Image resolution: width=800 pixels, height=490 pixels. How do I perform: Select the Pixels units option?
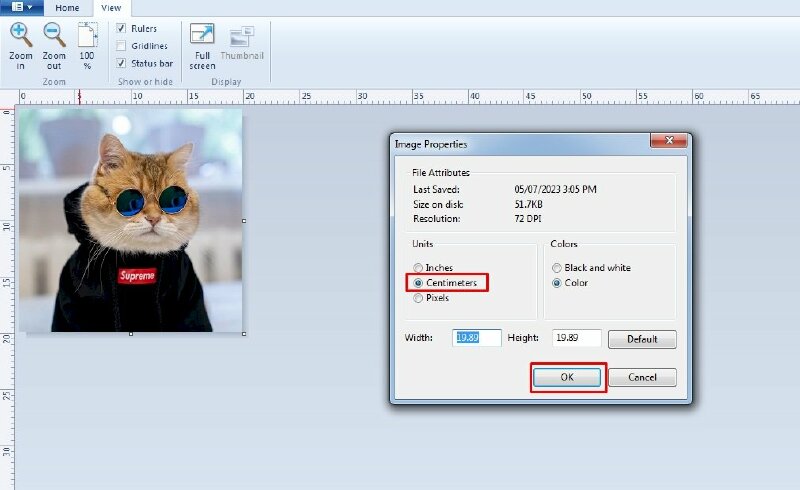coord(418,298)
